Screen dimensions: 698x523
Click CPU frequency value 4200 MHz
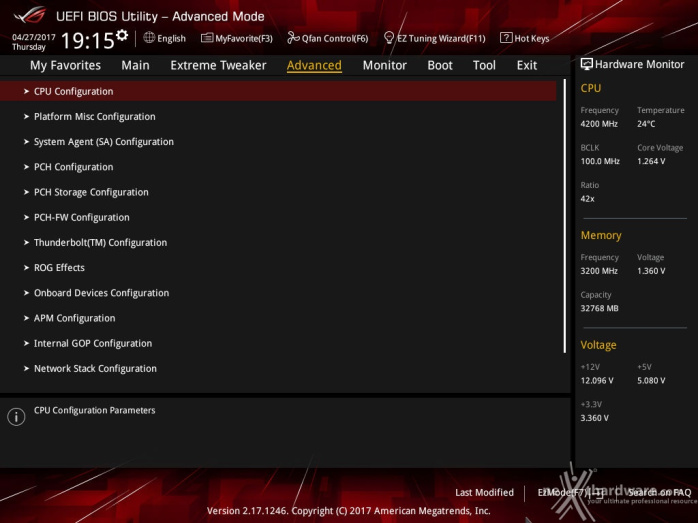(x=599, y=124)
